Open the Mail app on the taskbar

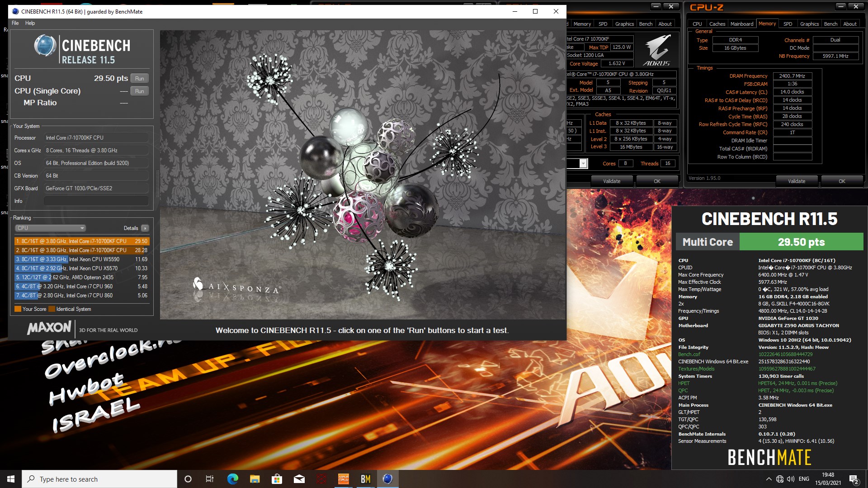(x=299, y=479)
